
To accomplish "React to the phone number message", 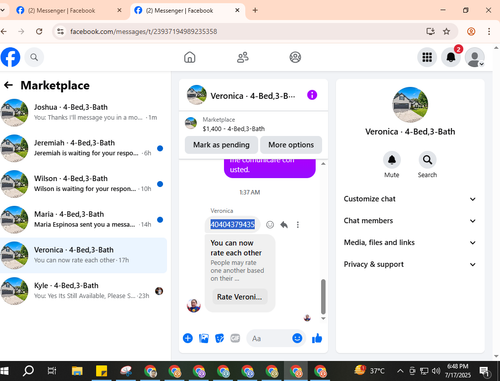I will tap(270, 225).
